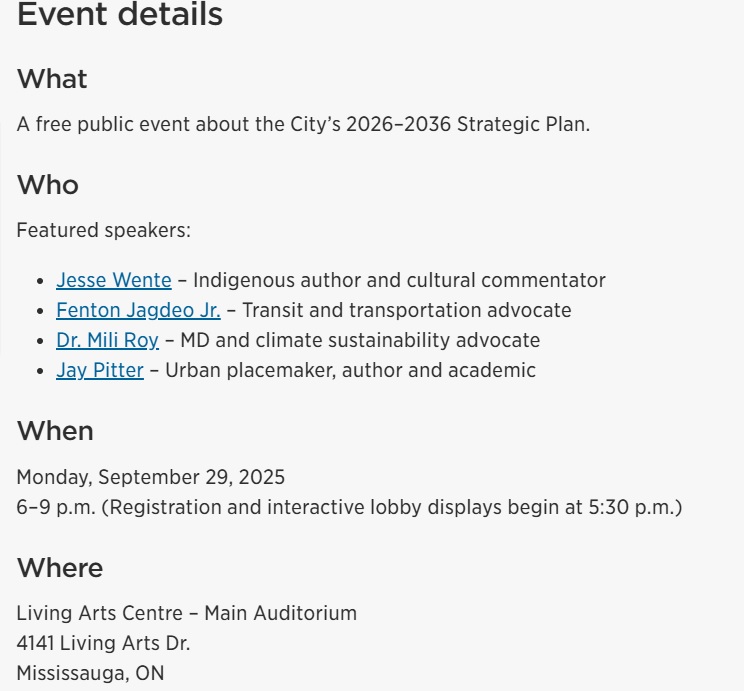Screen dimensions: 744x691
Task: Click the What section heading
Action: coord(52,78)
